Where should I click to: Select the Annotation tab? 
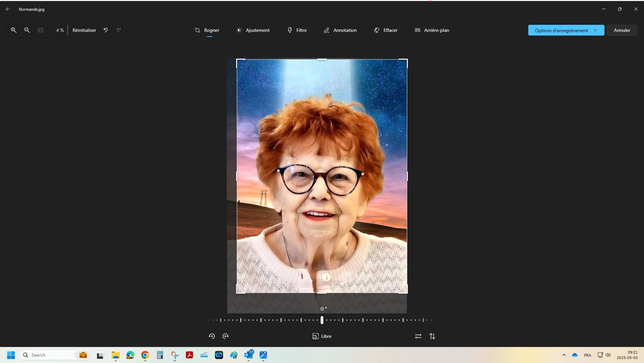340,30
